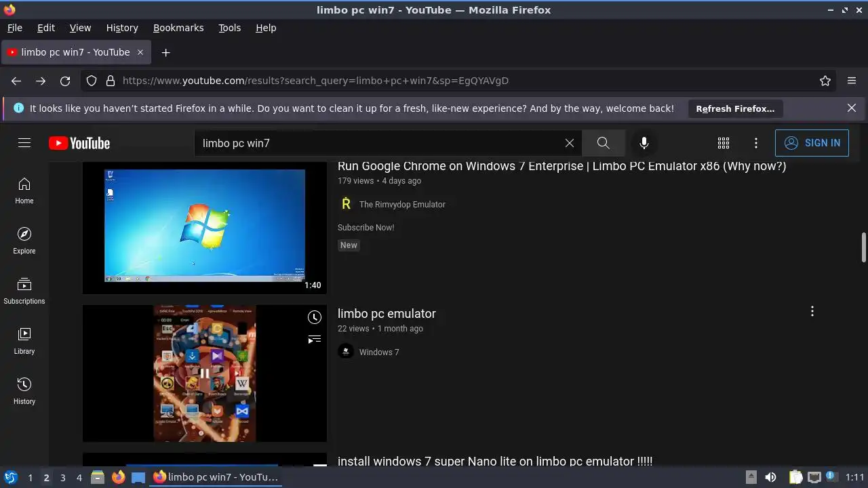868x488 pixels.
Task: Switch to workspace 1
Action: click(30, 478)
